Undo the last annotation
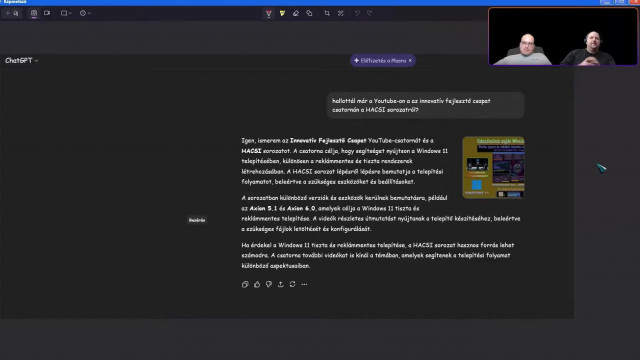The height and width of the screenshot is (360, 640). [x=357, y=13]
